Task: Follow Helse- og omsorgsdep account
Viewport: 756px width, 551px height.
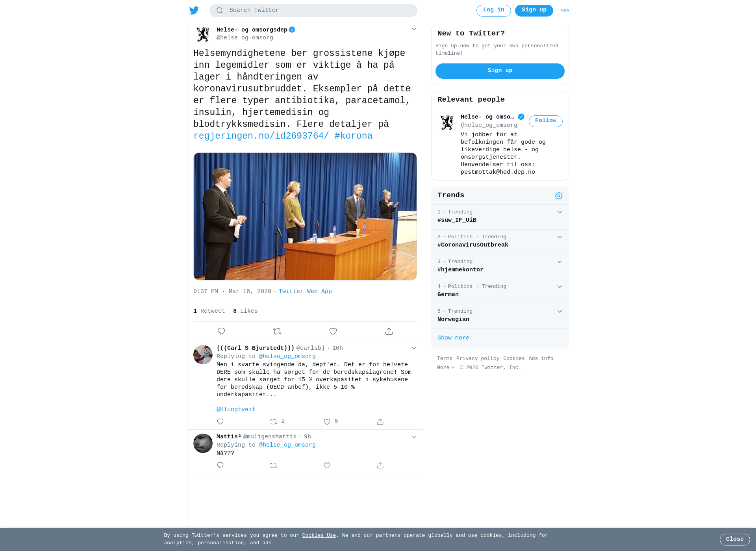Action: click(545, 121)
